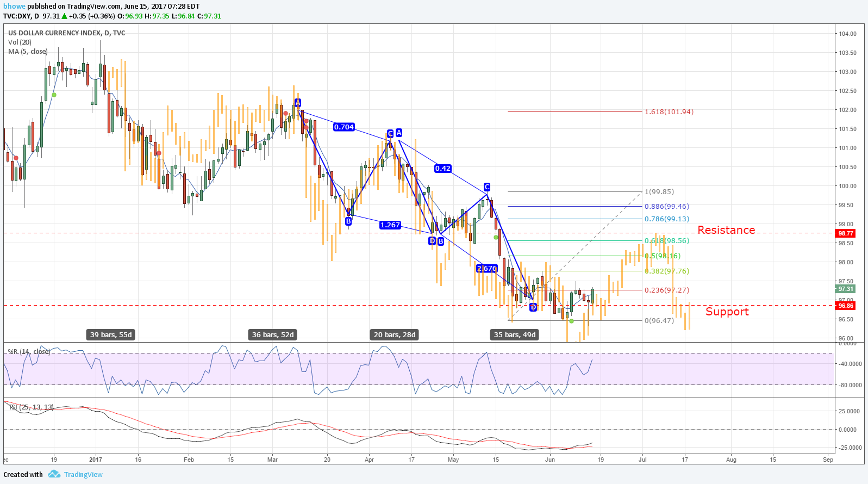Select the red Resistance text annotation

click(x=726, y=229)
